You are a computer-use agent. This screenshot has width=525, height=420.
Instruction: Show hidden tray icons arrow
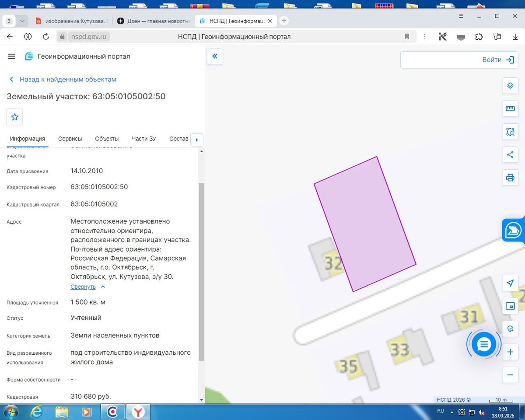point(452,412)
